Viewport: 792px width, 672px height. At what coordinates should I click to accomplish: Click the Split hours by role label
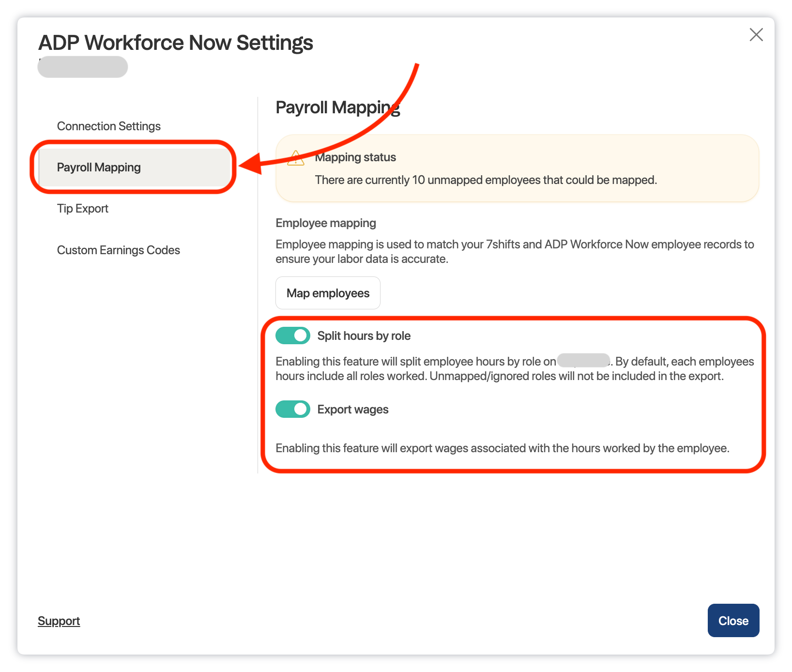(364, 336)
